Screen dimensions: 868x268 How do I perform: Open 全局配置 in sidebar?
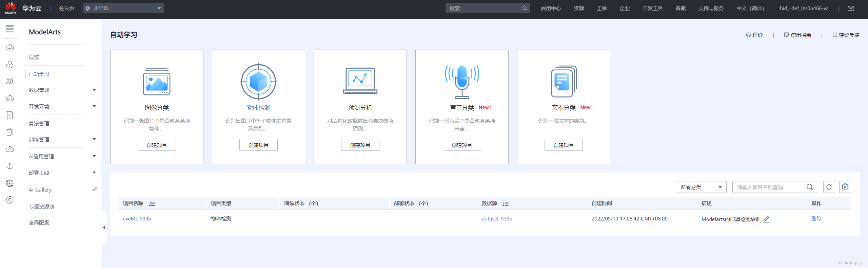pyautogui.click(x=39, y=222)
